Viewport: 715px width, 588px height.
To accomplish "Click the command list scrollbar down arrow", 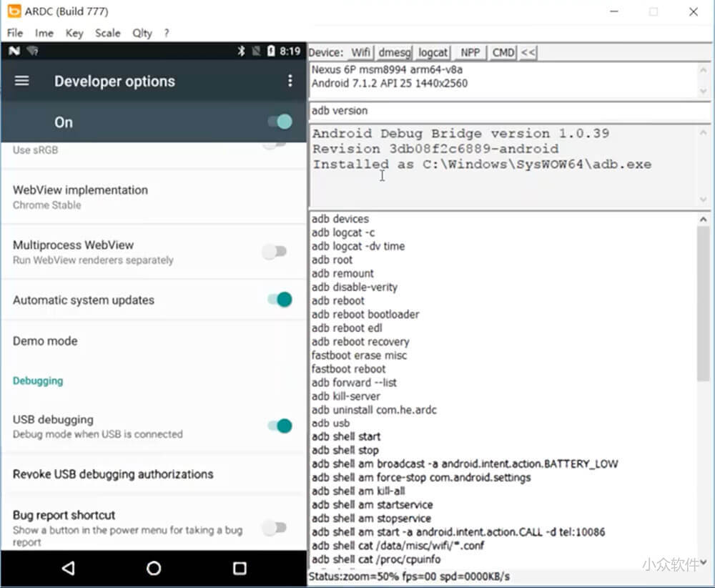I will pyautogui.click(x=704, y=562).
